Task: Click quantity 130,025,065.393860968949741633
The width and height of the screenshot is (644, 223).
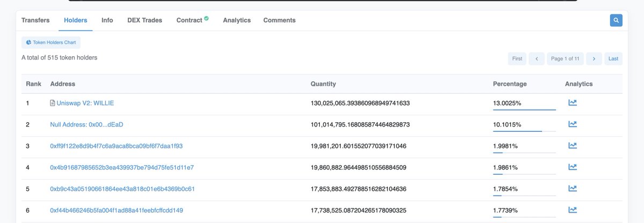Action: click(x=361, y=103)
